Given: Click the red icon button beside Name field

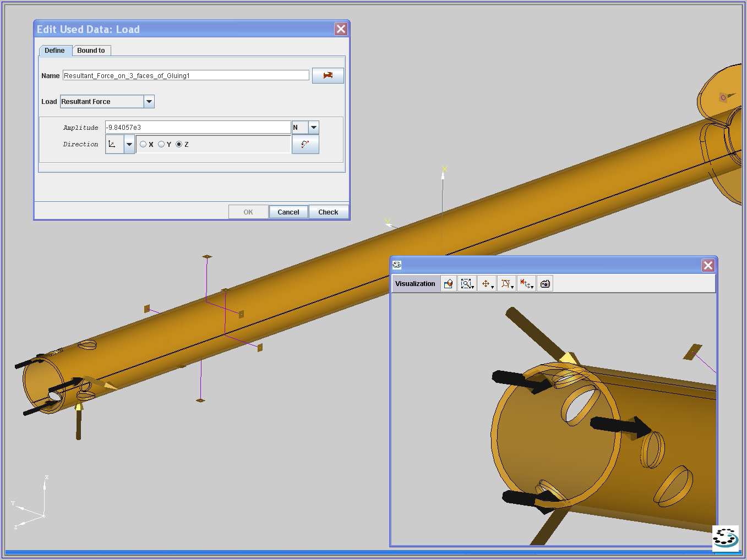Looking at the screenshot, I should tap(328, 75).
